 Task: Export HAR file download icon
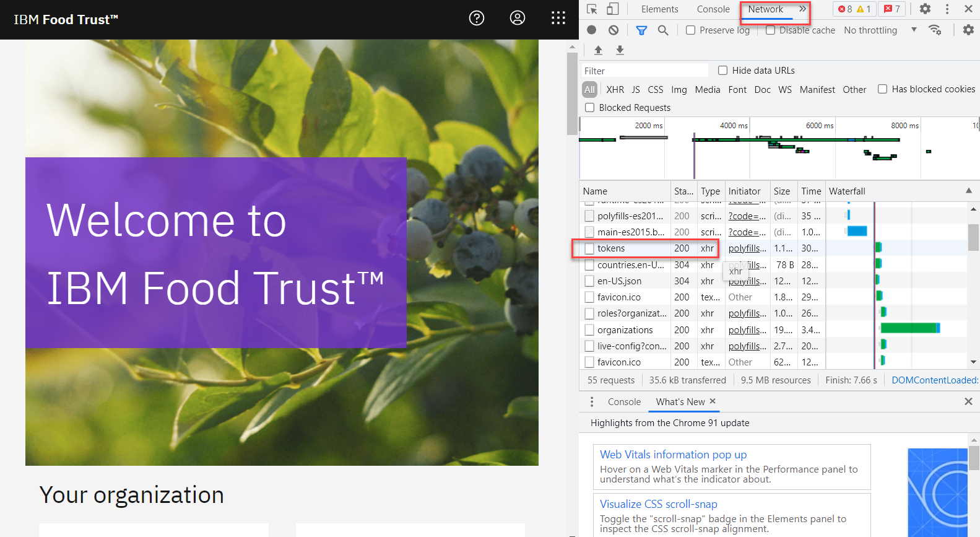[x=620, y=50]
